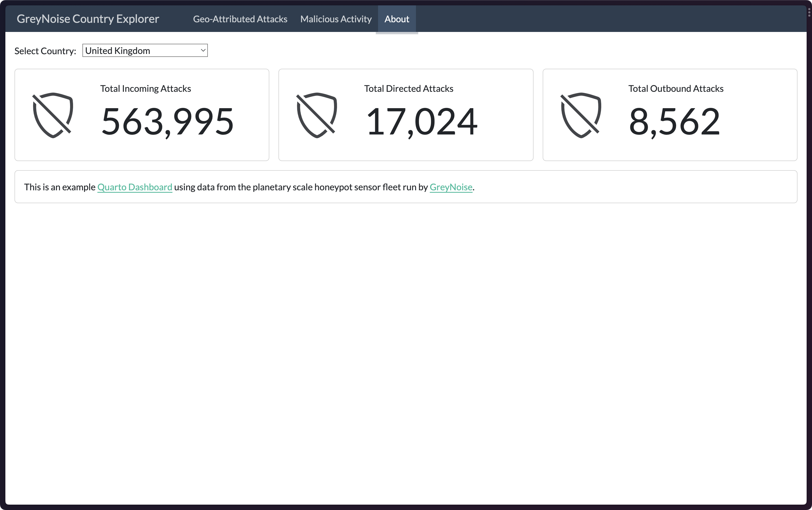Screen dimensions: 812x510
Task: Click the 8,562 outbound attacks value
Action: coord(675,121)
